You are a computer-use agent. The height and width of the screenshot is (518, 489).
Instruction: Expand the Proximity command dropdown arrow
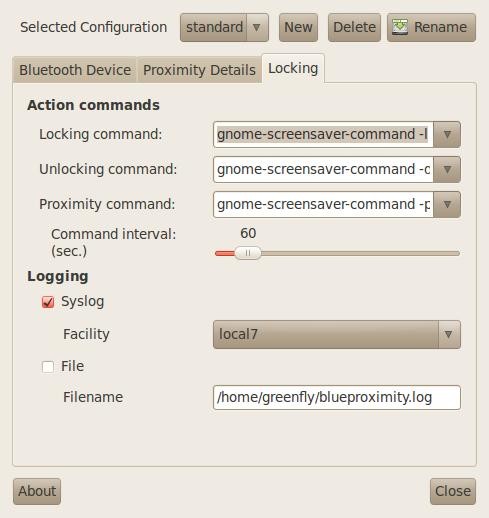(x=447, y=204)
